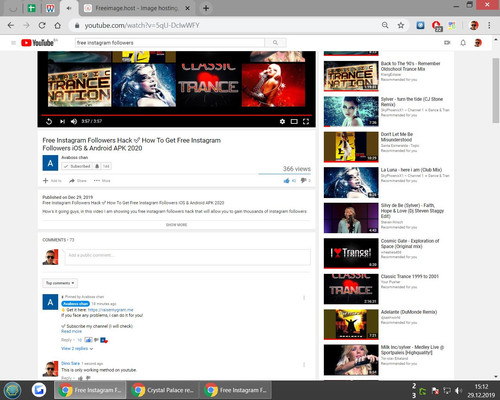Go back in the browser
500x400 pixels.
click(x=11, y=25)
